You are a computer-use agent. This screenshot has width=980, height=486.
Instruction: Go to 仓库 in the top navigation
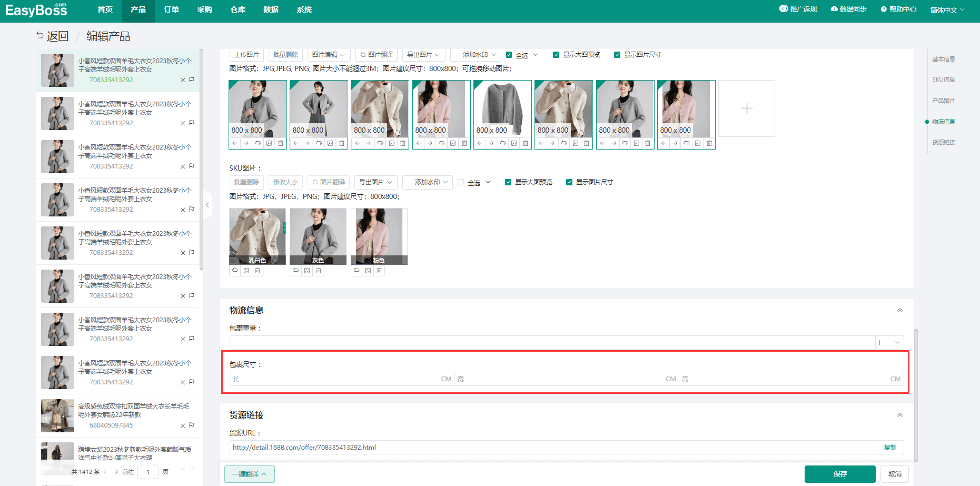pyautogui.click(x=237, y=9)
